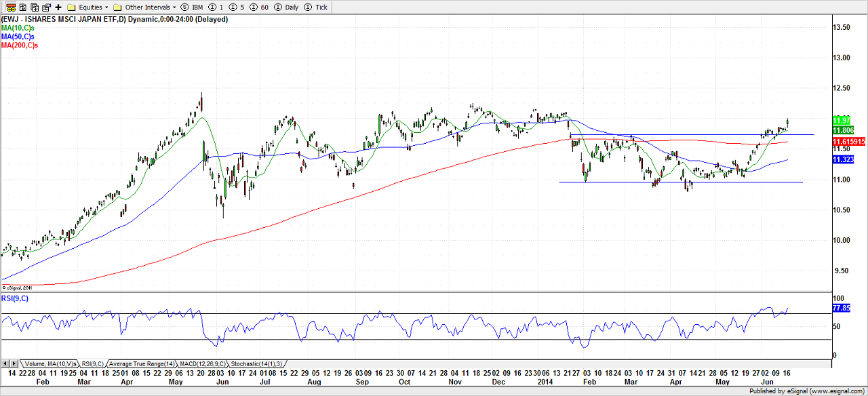
Task: Click the 11.615915 red MA value tag
Action: (848, 141)
